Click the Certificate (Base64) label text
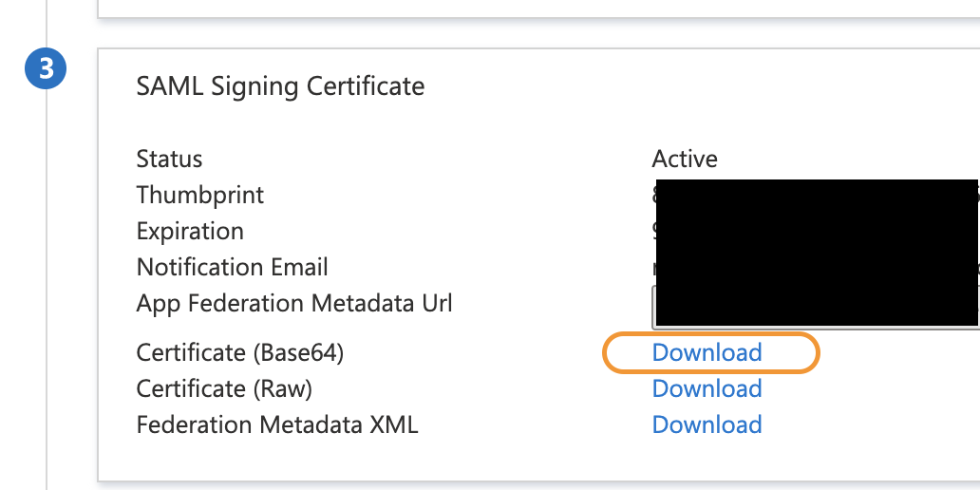980x490 pixels. point(240,352)
